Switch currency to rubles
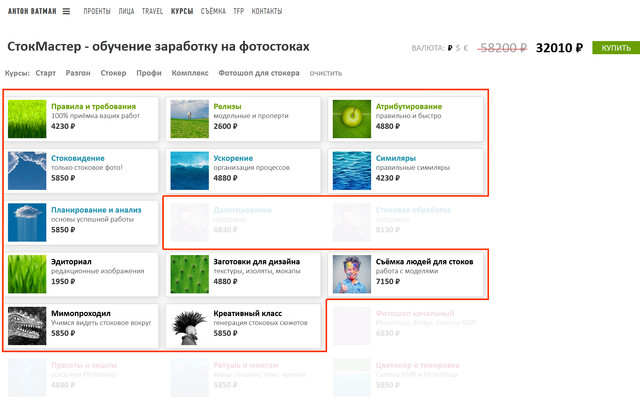 click(x=451, y=48)
